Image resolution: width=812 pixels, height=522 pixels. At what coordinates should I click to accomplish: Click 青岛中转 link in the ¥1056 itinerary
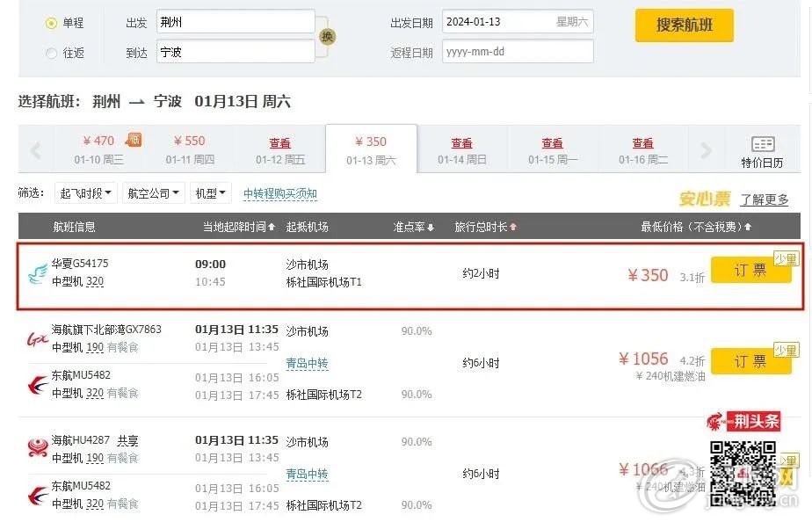tap(307, 364)
